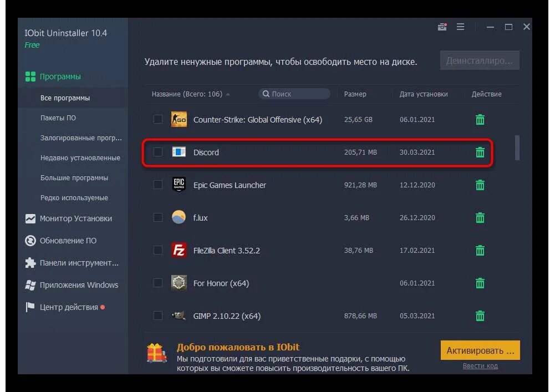
Task: Select the Epic Games Launcher name
Action: (x=230, y=185)
